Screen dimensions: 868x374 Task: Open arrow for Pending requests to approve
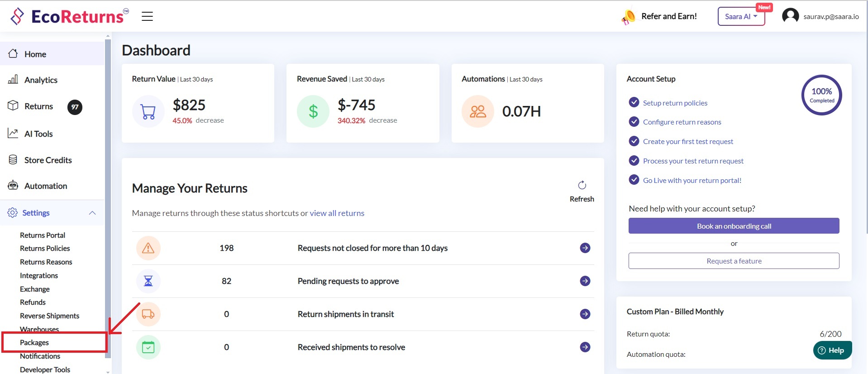click(x=585, y=281)
